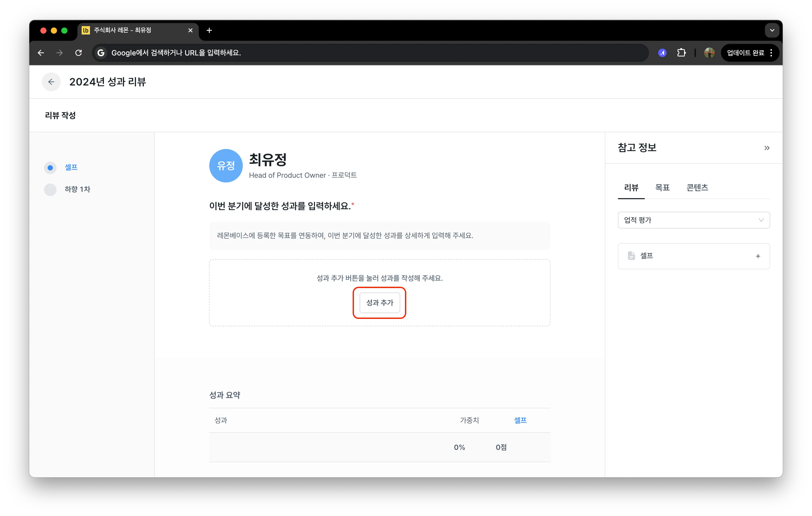
Task: Open the Chrome profile avatar
Action: tap(709, 53)
